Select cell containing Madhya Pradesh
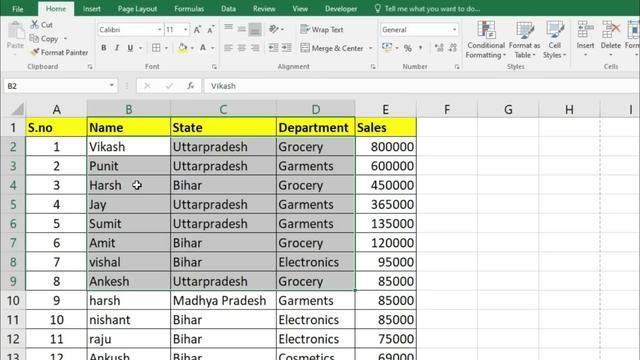 [x=223, y=301]
